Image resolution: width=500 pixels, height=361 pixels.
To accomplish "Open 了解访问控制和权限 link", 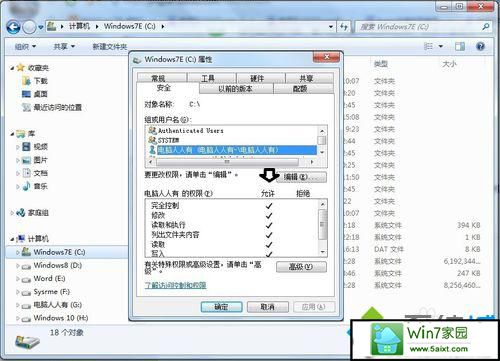I will (175, 285).
